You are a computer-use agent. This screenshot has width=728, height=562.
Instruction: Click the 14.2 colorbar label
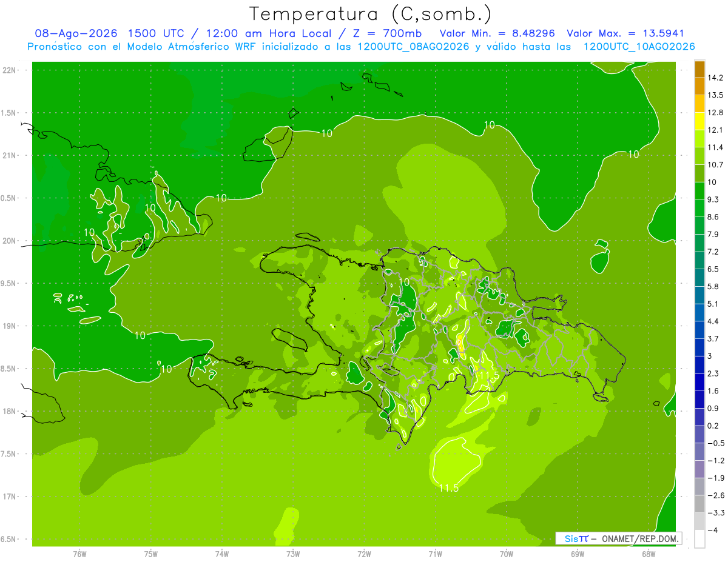(715, 78)
